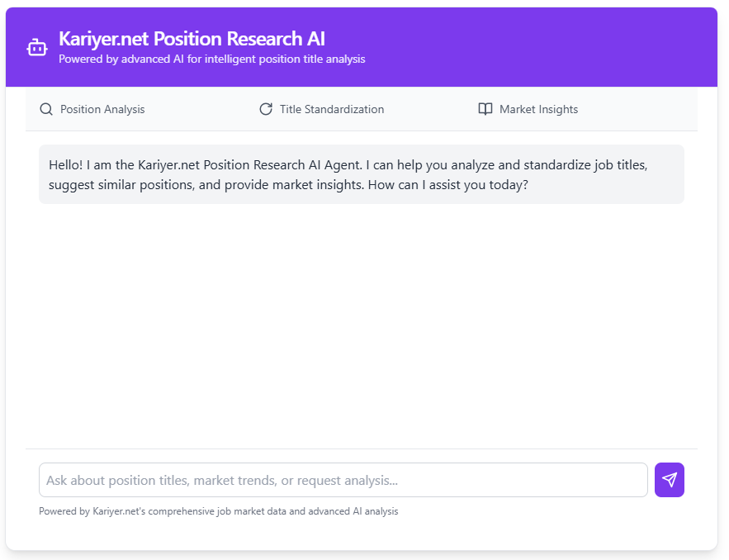Image resolution: width=729 pixels, height=560 pixels.
Task: Click the Position Analysis label text
Action: coord(102,108)
